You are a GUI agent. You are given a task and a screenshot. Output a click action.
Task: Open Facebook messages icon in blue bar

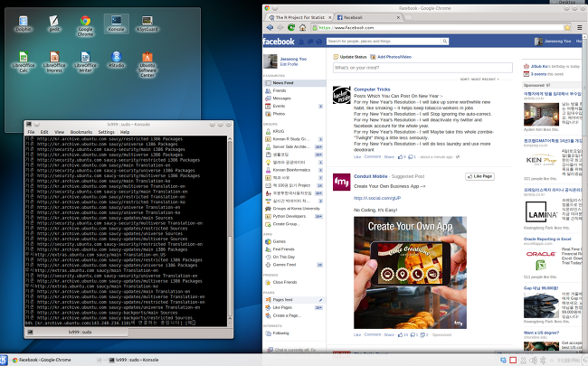(x=310, y=42)
